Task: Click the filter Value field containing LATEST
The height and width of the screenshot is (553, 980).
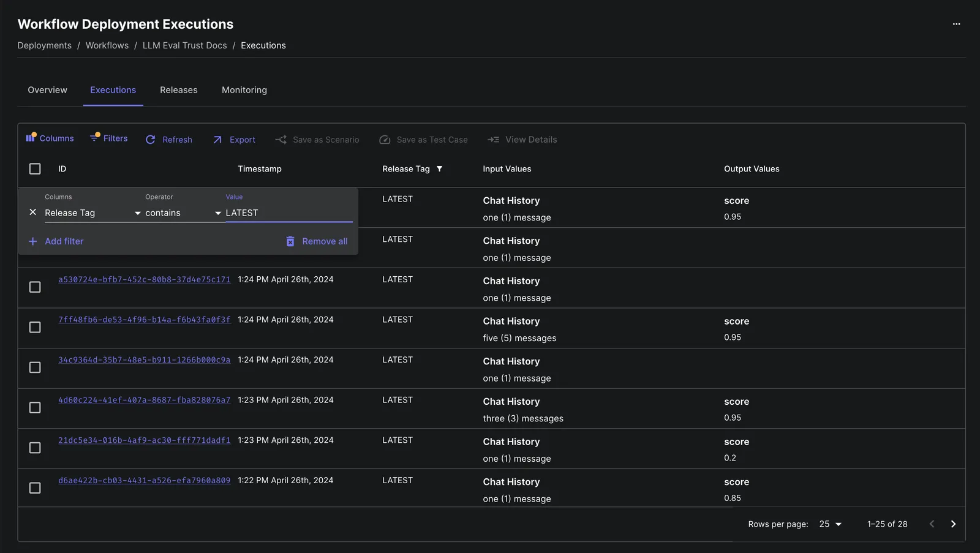Action: coord(289,213)
